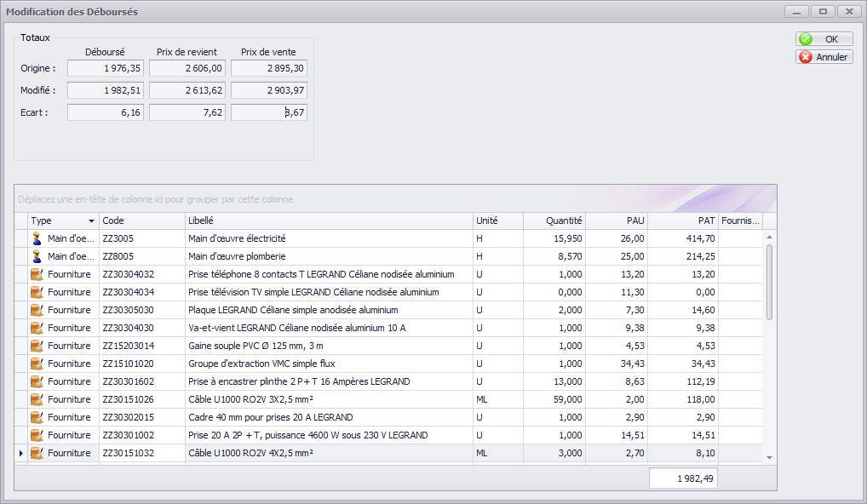Click supply icon of Prise 20 A 2P+T row
Image resolution: width=867 pixels, height=504 pixels.
point(37,435)
